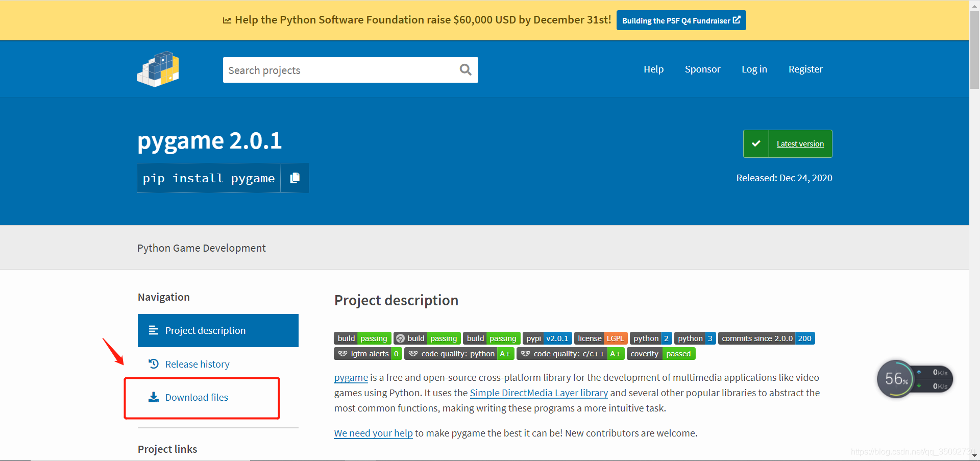Click the third build passing badge
Screen dimensions: 980x461
coord(492,338)
